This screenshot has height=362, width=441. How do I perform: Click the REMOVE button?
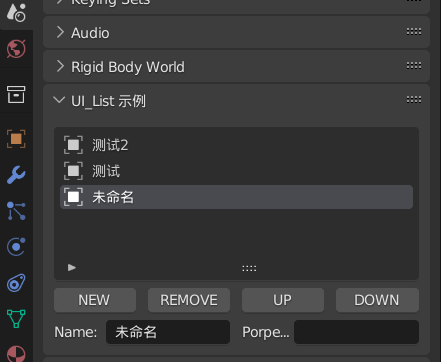pyautogui.click(x=189, y=300)
